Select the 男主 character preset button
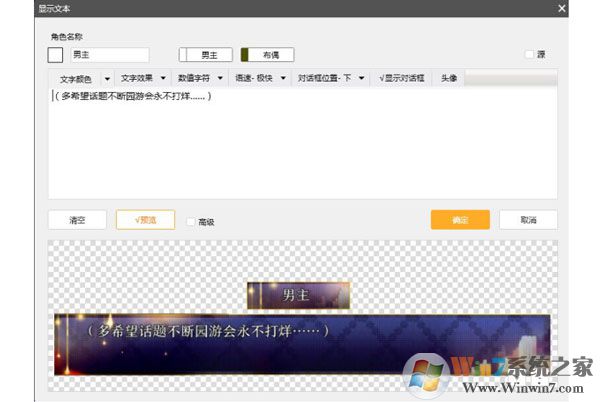Image resolution: width=600 pixels, height=402 pixels. pos(206,55)
